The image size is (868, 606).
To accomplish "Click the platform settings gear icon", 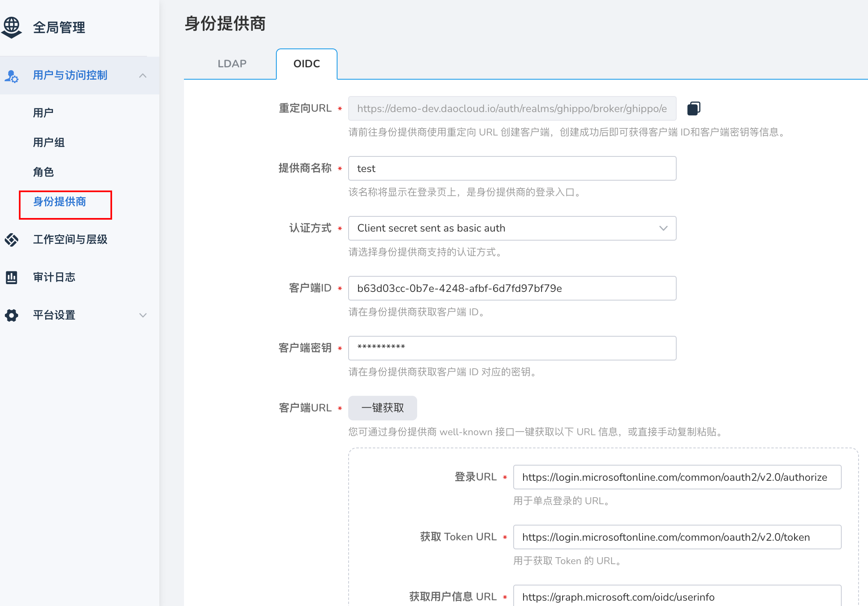I will pyautogui.click(x=11, y=315).
